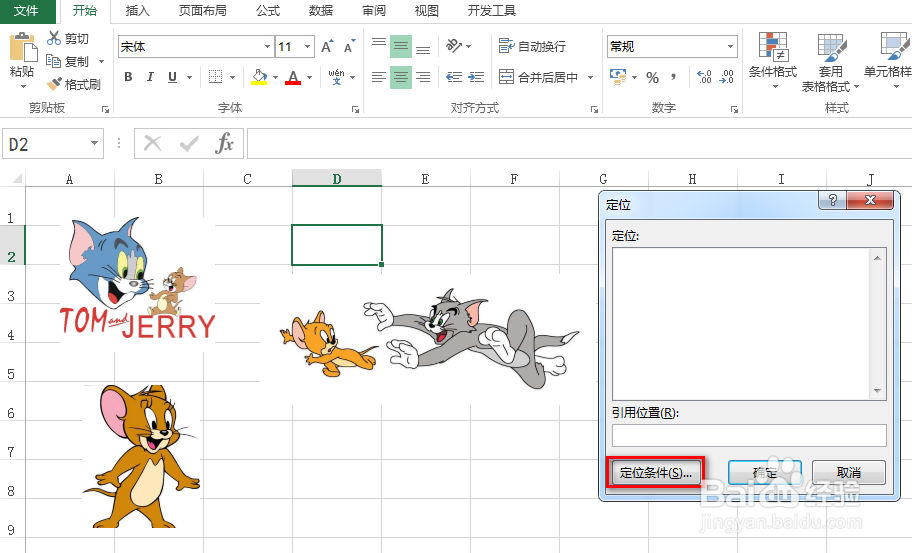This screenshot has width=912, height=553.
Task: Align text right
Action: tap(423, 77)
